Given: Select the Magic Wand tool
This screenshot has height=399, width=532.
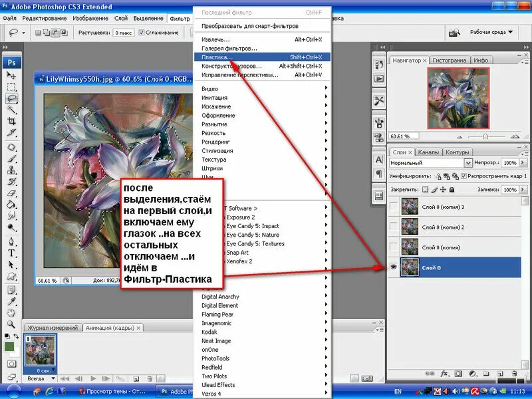Looking at the screenshot, I should 11,110.
